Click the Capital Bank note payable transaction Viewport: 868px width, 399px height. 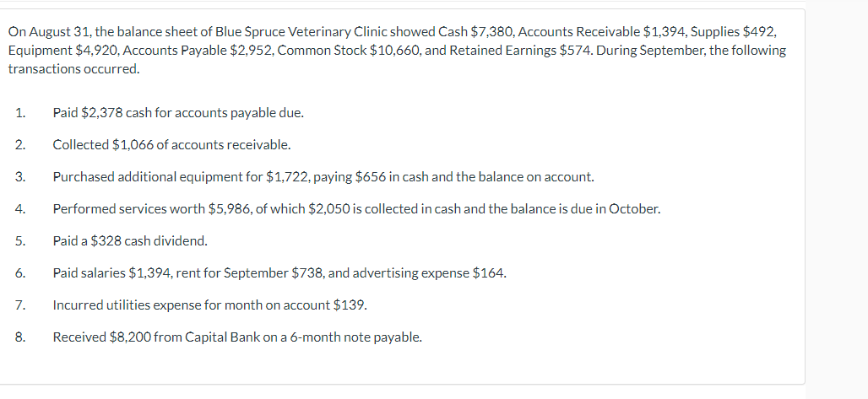[237, 337]
